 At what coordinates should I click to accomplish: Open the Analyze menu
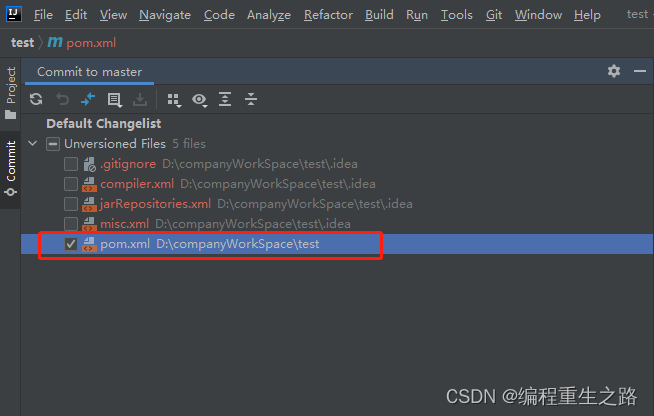(269, 15)
